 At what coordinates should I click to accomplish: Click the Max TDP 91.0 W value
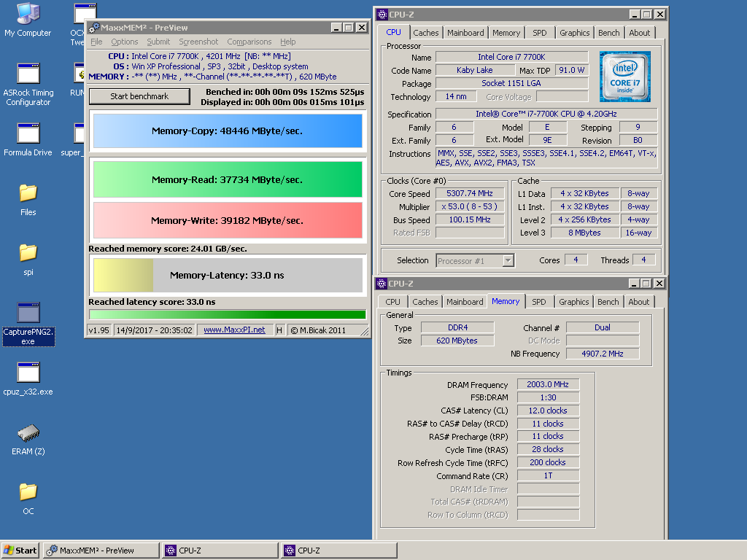pos(572,70)
